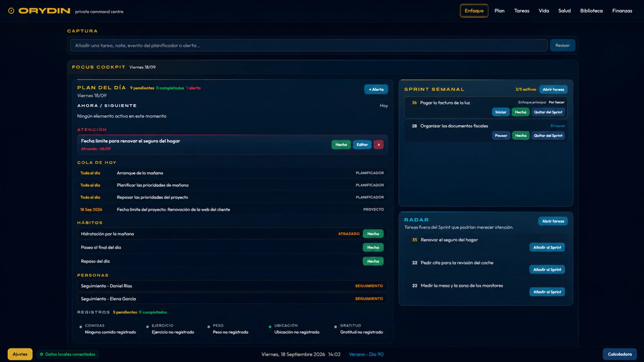Open the Ejercicio log entry

[x=171, y=329]
